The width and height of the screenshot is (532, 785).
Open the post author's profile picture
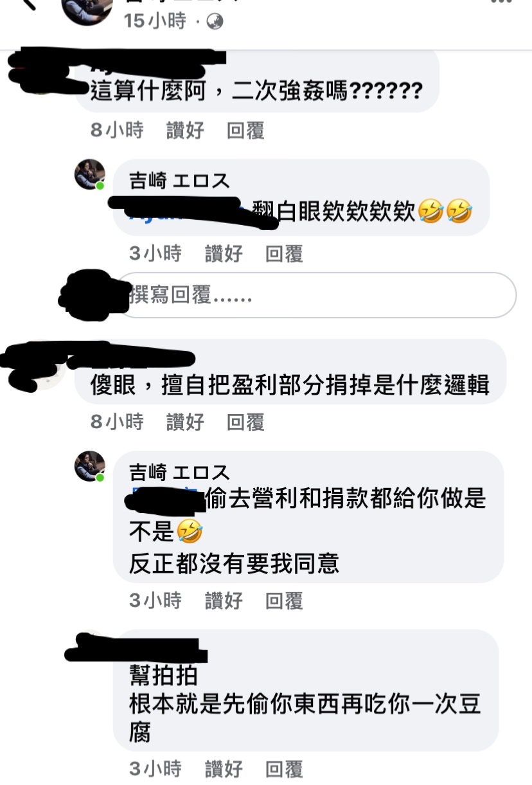point(87,10)
